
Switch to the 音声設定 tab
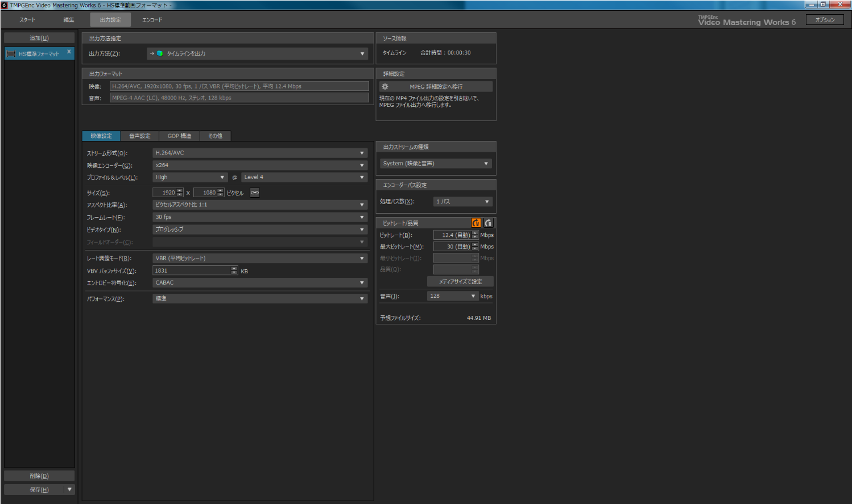coord(140,136)
